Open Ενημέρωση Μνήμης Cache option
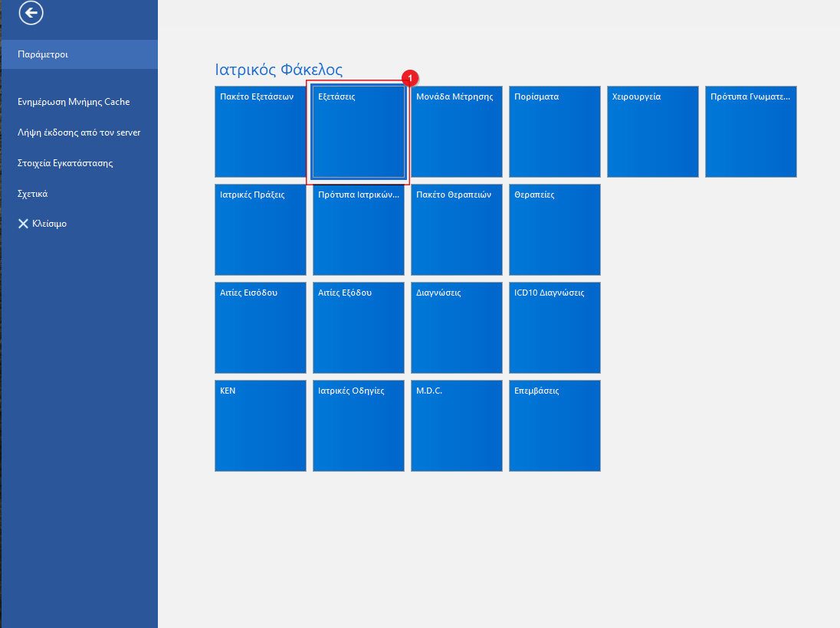 click(74, 102)
